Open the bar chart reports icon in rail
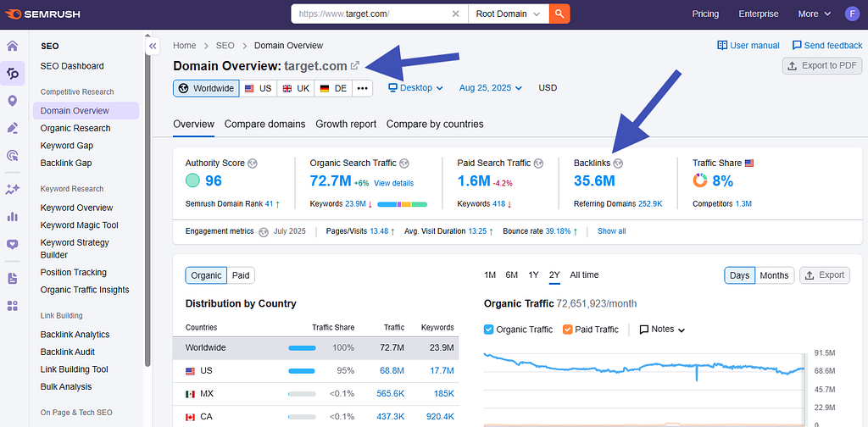The height and width of the screenshot is (427, 868). coord(12,216)
